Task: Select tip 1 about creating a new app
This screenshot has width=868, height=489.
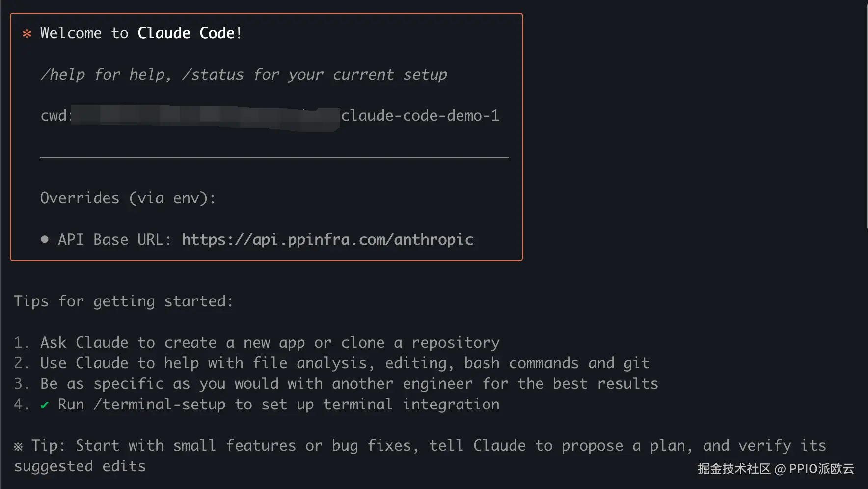Action: point(269,343)
